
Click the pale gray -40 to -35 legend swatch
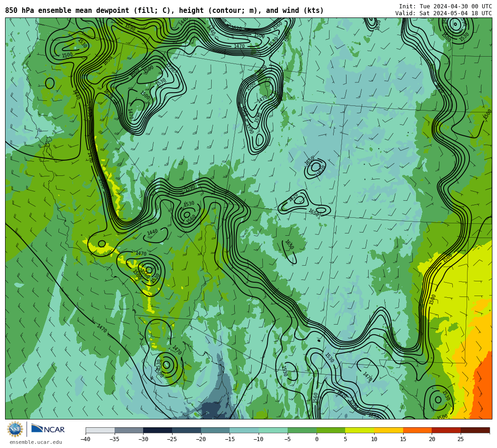pos(100,430)
